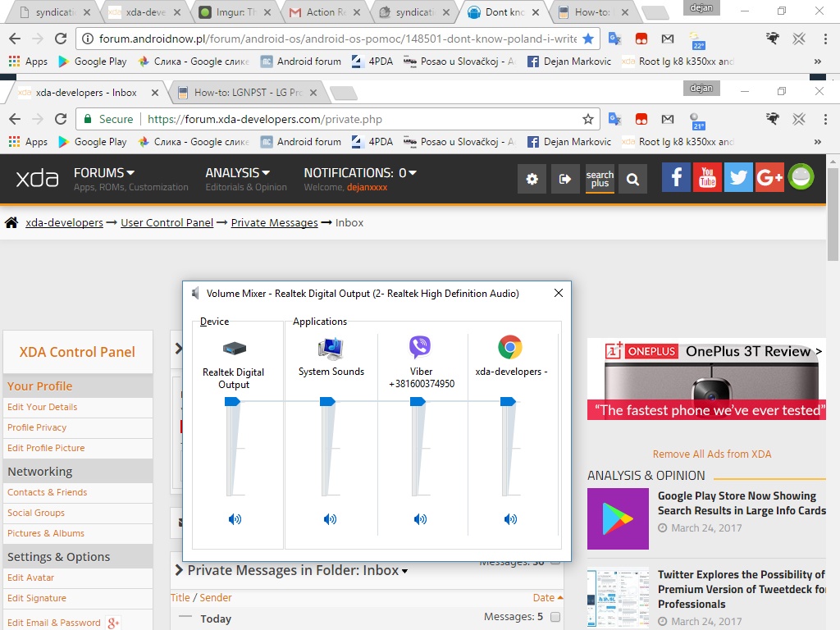Click Remove All Ads from XDA link
The image size is (840, 630).
coord(711,454)
